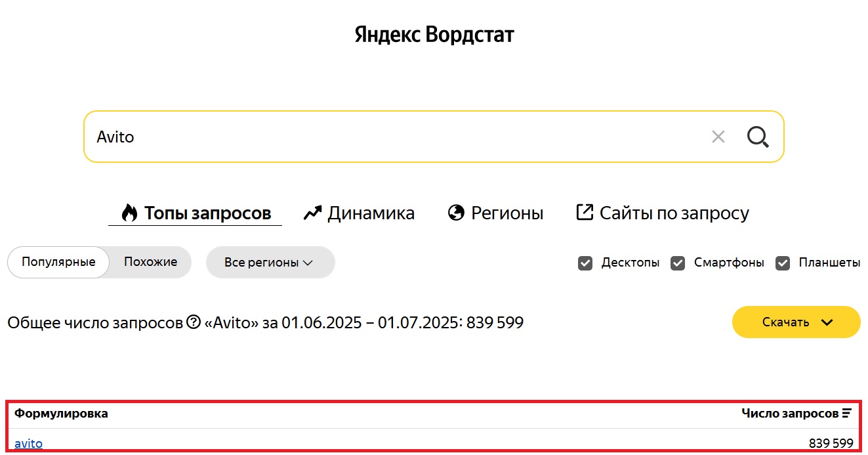Image resolution: width=868 pixels, height=455 pixels.
Task: Click the question mark help icon
Action: [193, 322]
